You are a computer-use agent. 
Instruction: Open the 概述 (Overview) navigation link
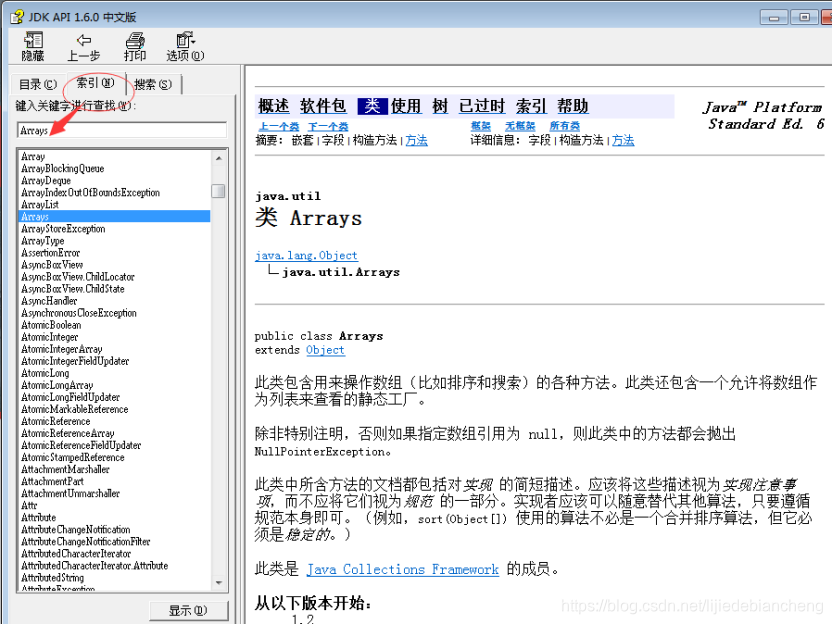point(274,106)
